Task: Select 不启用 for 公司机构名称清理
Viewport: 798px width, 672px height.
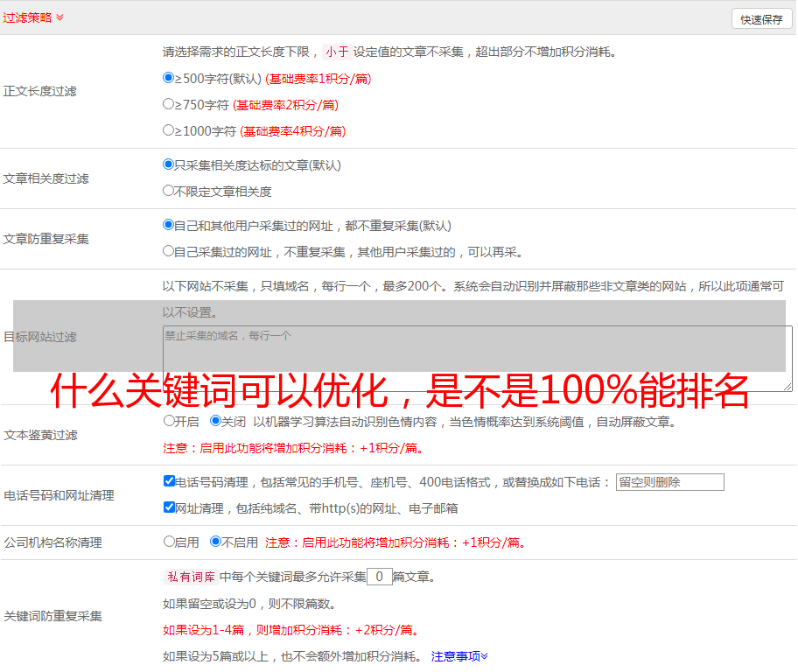Action: (x=215, y=542)
